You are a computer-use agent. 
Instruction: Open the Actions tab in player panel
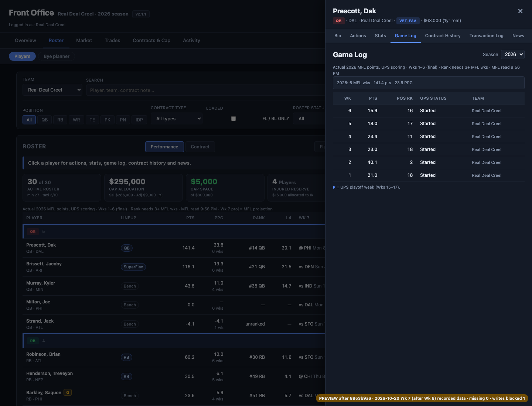click(358, 36)
